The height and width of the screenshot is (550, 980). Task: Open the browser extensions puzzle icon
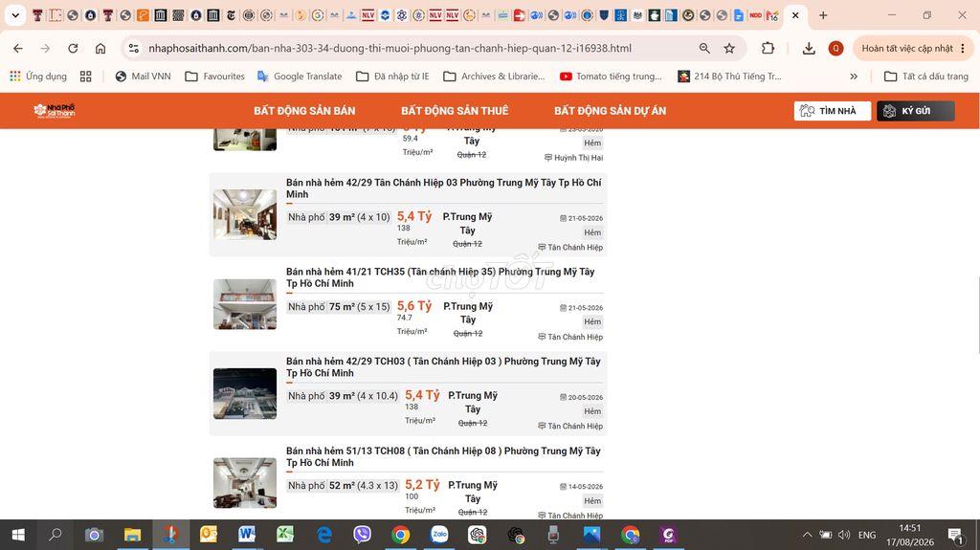pos(768,48)
